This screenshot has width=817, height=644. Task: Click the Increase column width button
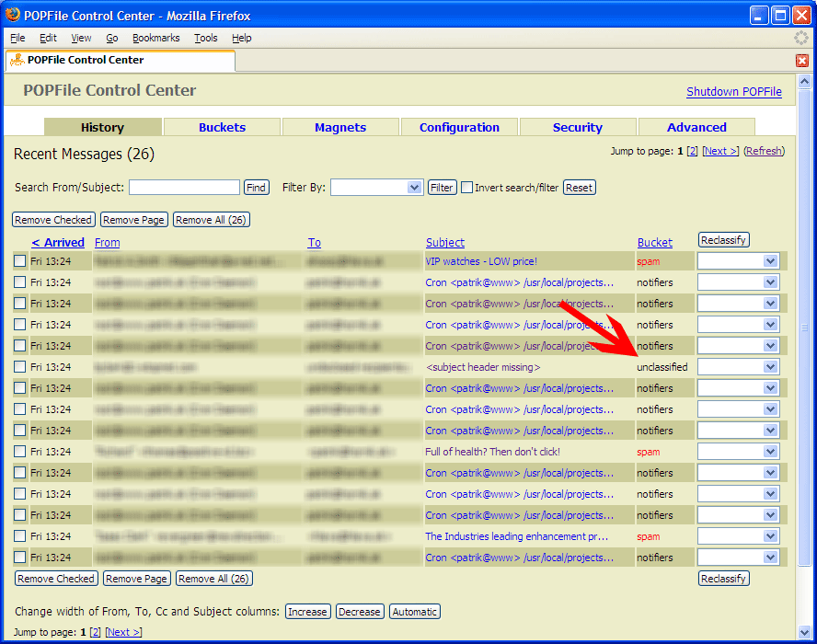tap(307, 612)
